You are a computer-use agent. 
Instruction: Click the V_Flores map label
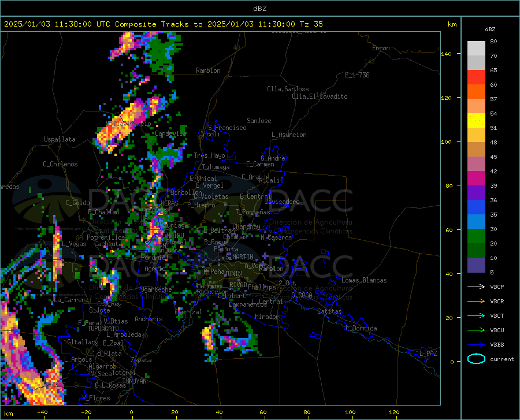(x=96, y=398)
